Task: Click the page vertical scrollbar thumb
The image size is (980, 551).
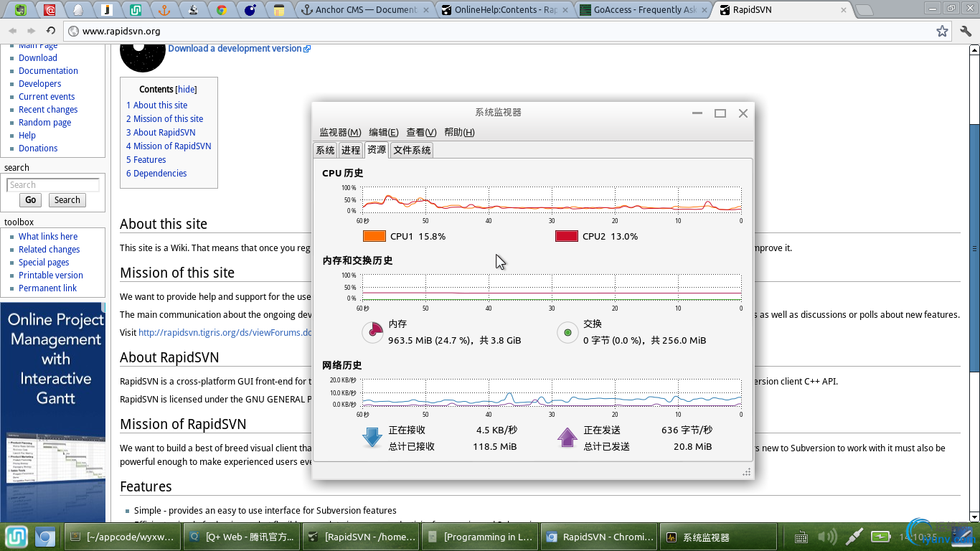Action: point(974,249)
